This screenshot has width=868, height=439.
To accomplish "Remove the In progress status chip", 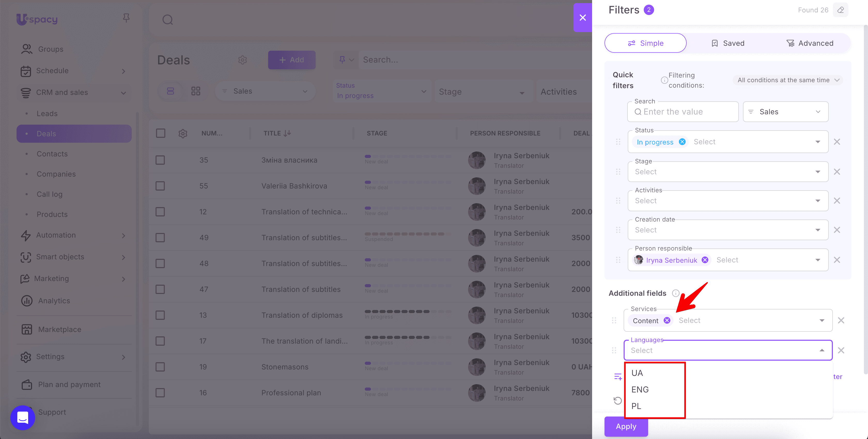I will pyautogui.click(x=682, y=142).
